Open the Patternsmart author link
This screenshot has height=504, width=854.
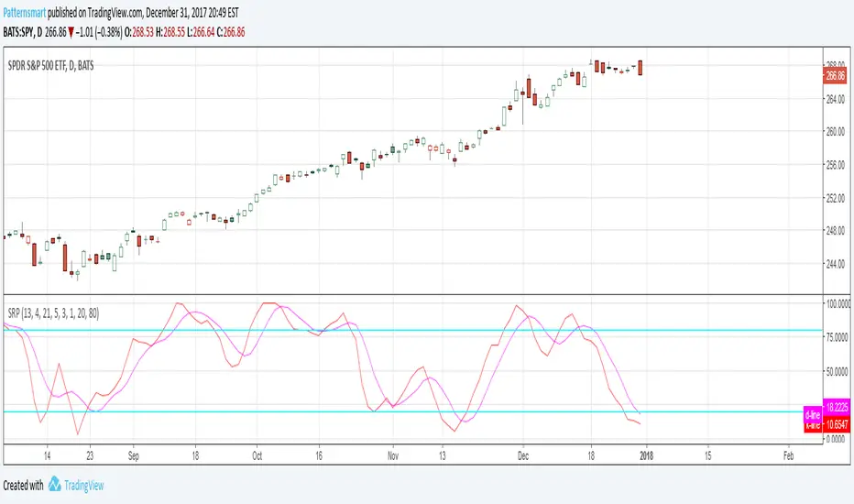pos(25,13)
